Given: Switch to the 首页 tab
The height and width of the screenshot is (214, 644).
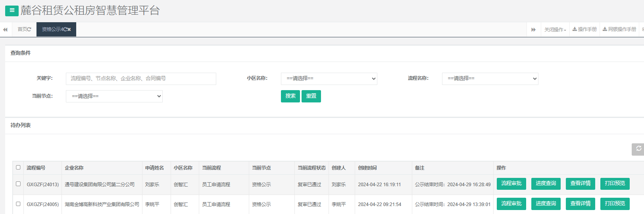Looking at the screenshot, I should tap(22, 29).
